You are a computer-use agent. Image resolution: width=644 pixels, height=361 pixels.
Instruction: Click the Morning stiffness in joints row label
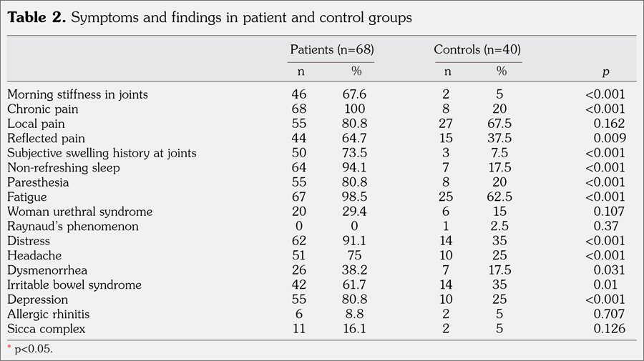(77, 94)
